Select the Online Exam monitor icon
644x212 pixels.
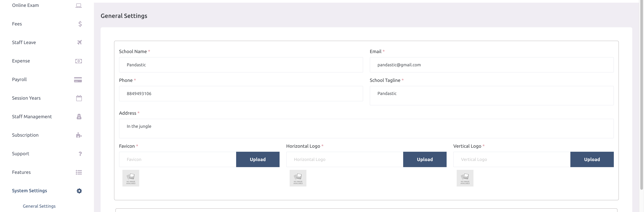[79, 5]
